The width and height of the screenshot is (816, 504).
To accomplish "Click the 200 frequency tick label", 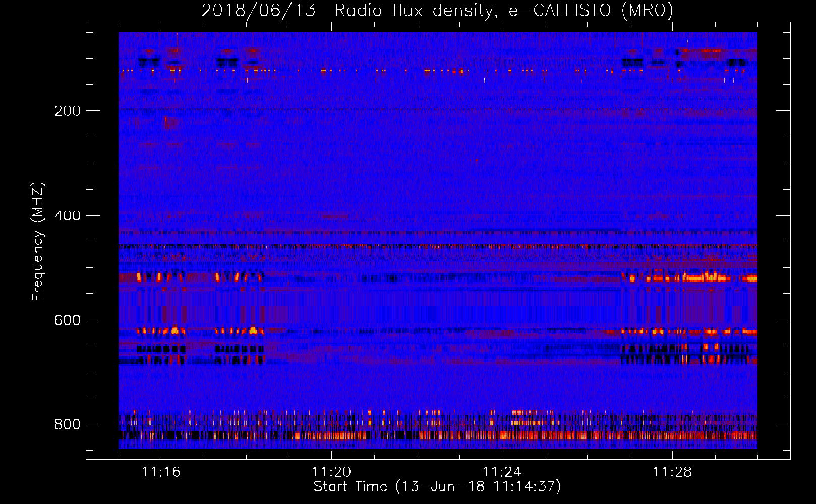I will pos(68,111).
